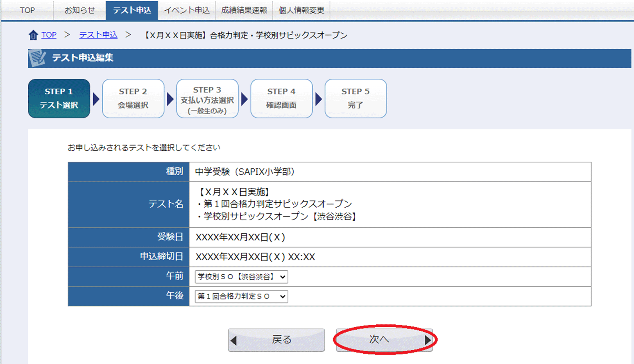634x364 pixels.
Task: Click the 種別 value 中学受験（SAPIX小学部）
Action: 245,172
